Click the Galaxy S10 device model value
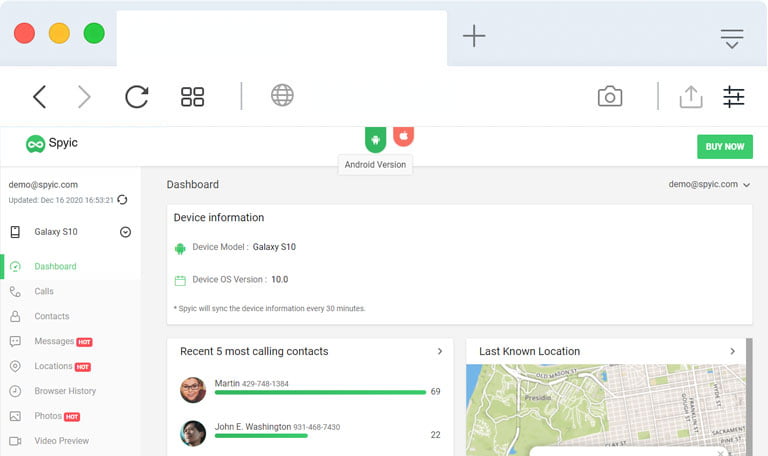The image size is (768, 456). click(274, 247)
